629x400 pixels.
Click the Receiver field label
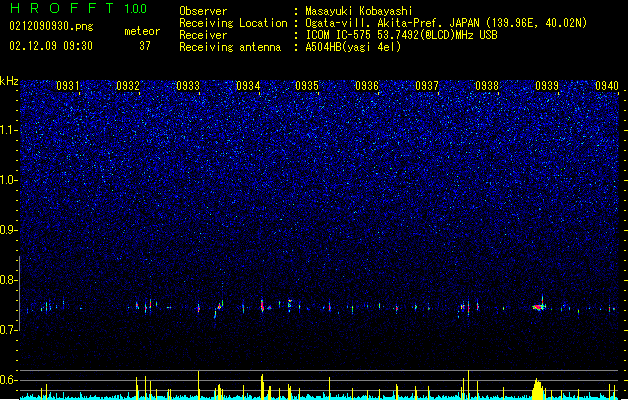[x=203, y=35]
